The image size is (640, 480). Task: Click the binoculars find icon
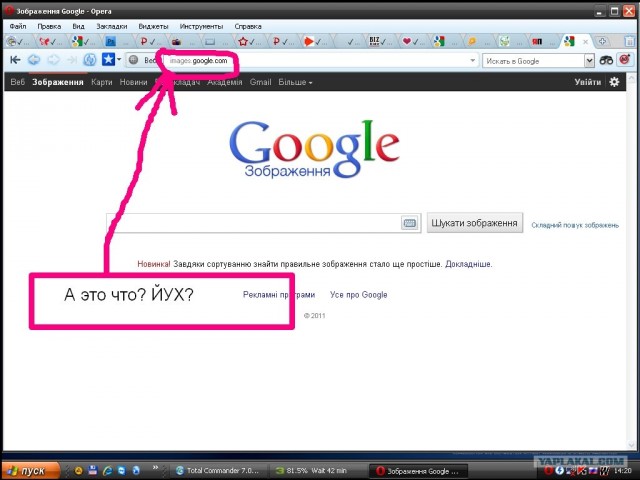pyautogui.click(x=606, y=60)
